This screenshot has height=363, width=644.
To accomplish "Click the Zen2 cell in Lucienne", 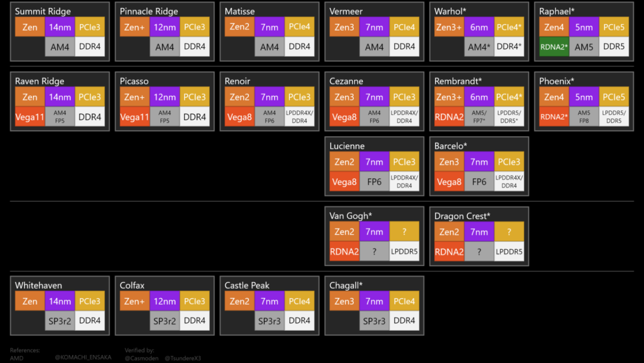I will click(x=344, y=162).
